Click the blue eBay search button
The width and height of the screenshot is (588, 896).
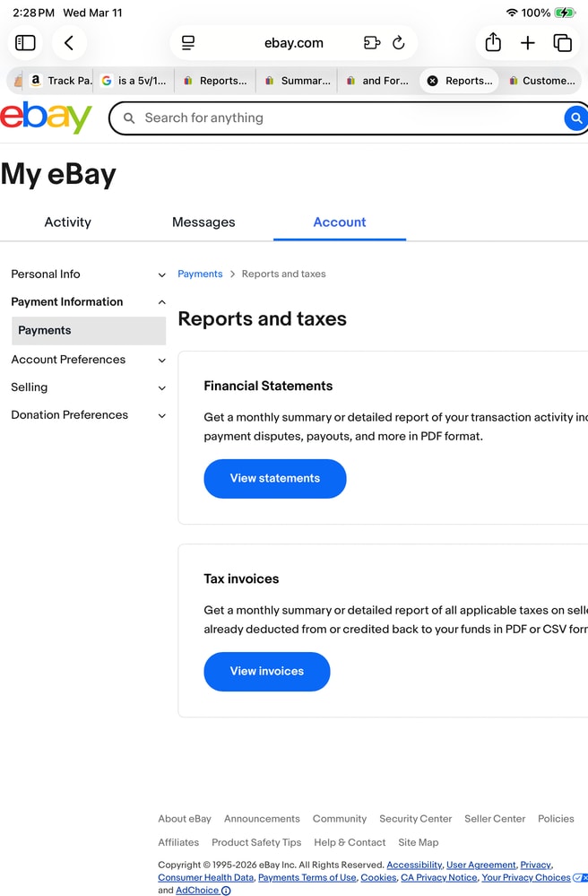pos(575,118)
